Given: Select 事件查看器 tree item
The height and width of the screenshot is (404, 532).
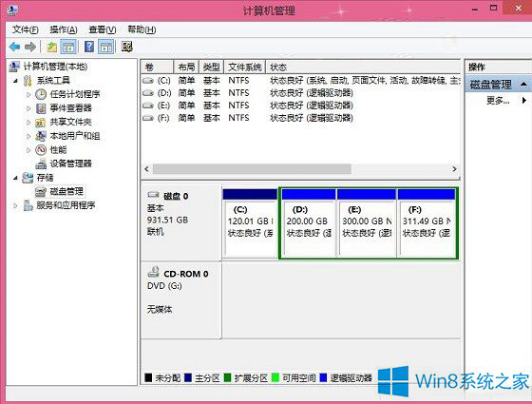Looking at the screenshot, I should (x=70, y=108).
